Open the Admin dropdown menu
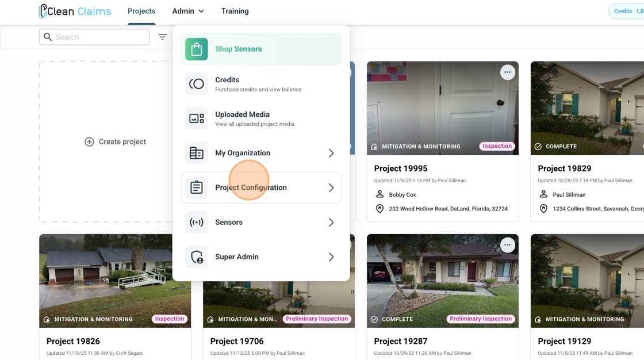Image resolution: width=644 pixels, height=360 pixels. 188,11
